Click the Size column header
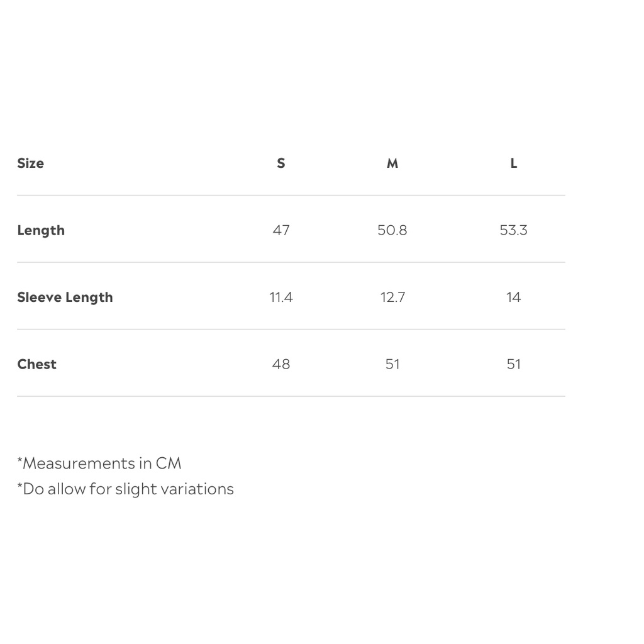Image resolution: width=644 pixels, height=644 pixels. [x=30, y=164]
